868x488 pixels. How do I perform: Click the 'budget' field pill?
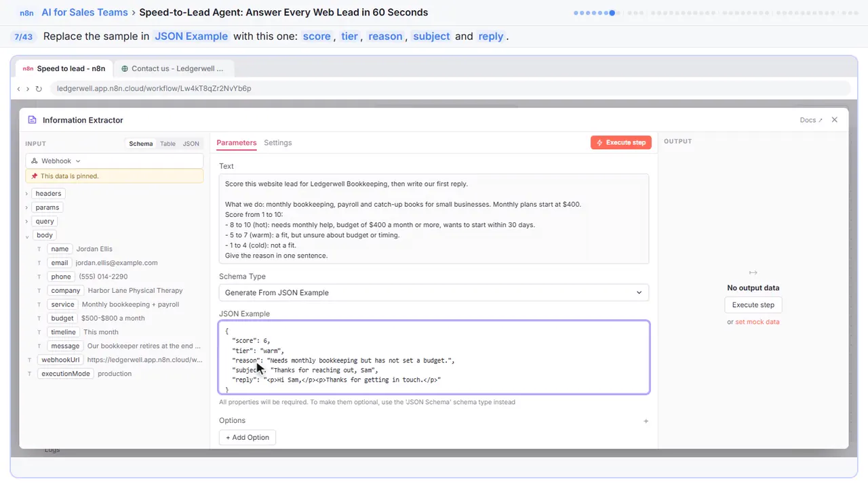coord(62,319)
